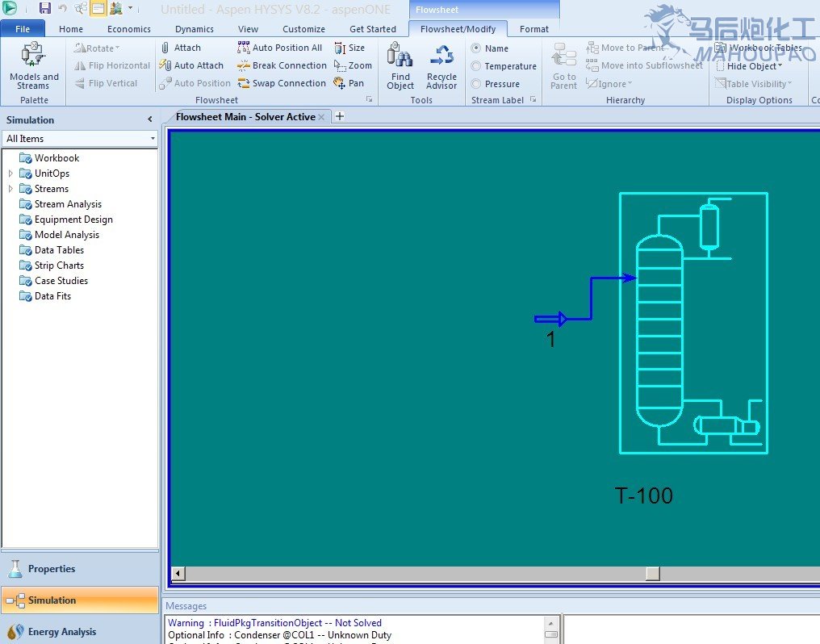Click the Find Object tool

400,66
